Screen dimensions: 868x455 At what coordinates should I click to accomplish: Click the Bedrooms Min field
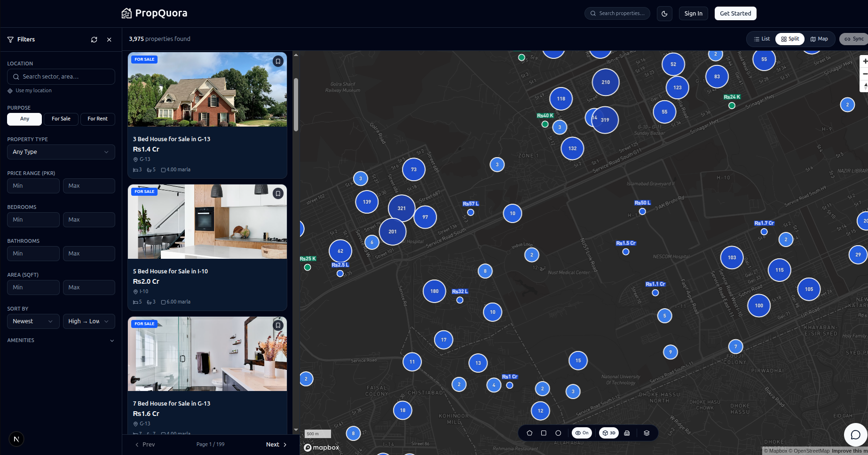[33, 220]
